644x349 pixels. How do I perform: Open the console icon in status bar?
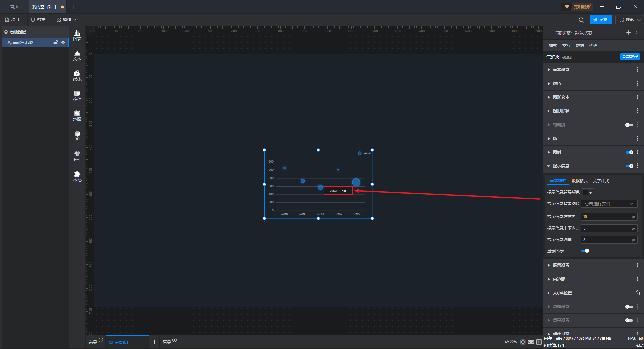(x=539, y=342)
